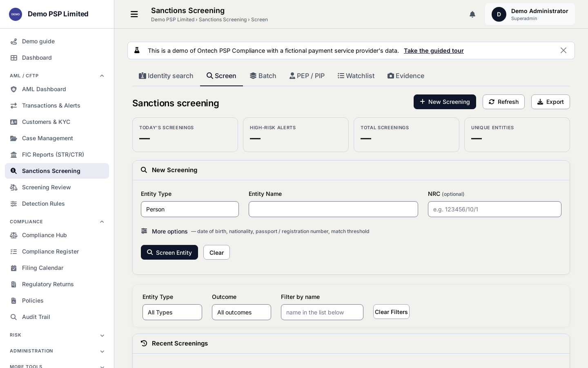Dismiss the demo banner with the X
Screen dimensions: 588x368
[x=563, y=50]
